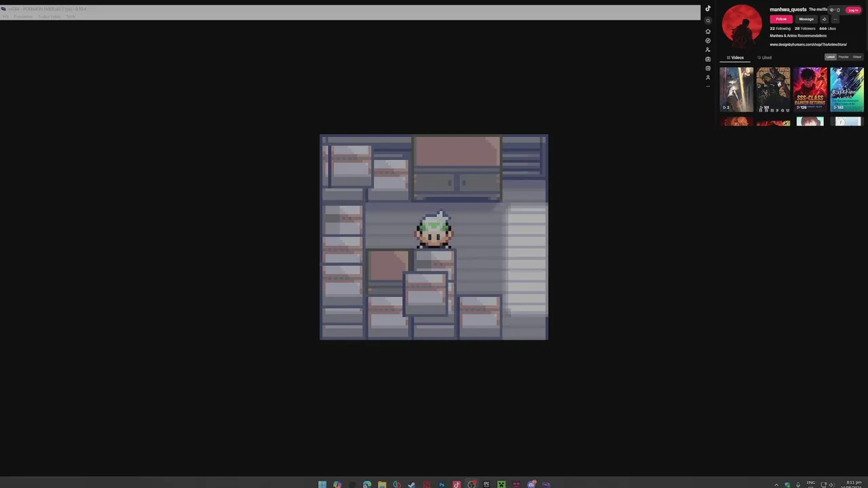Open Epic Games Launcher from the taskbar
The width and height of the screenshot is (868, 488).
click(x=486, y=485)
